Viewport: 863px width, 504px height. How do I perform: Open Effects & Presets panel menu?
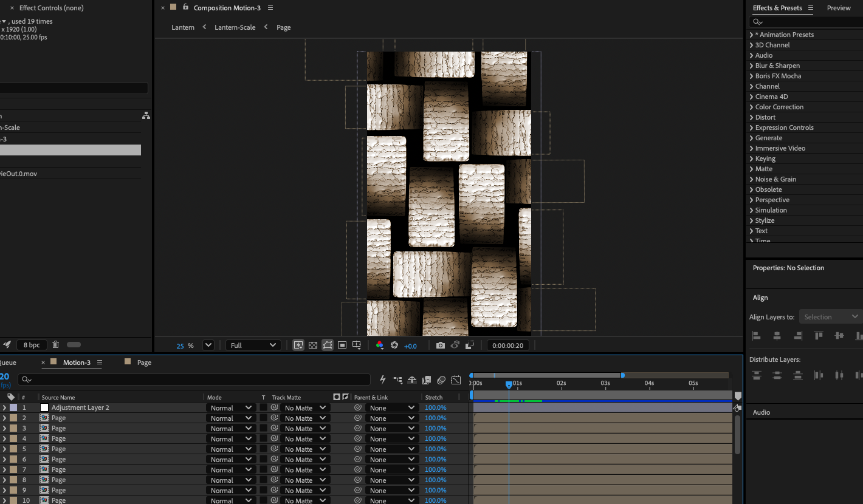(811, 8)
